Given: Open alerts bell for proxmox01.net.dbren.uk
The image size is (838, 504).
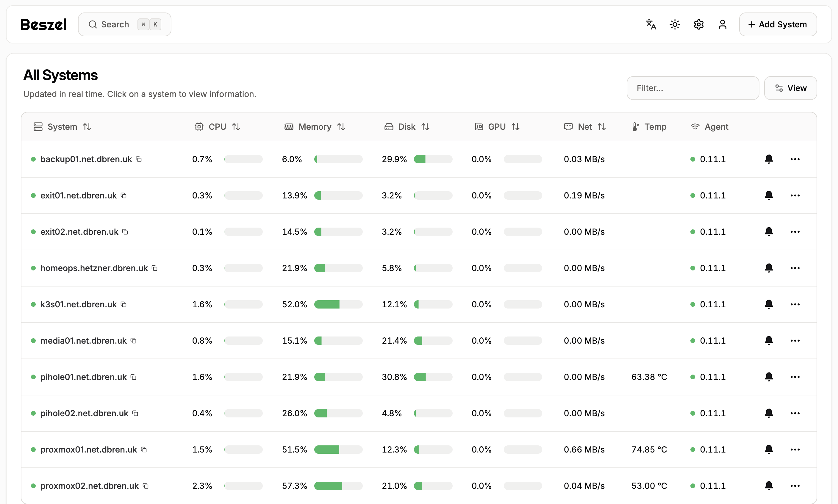Looking at the screenshot, I should 769,450.
